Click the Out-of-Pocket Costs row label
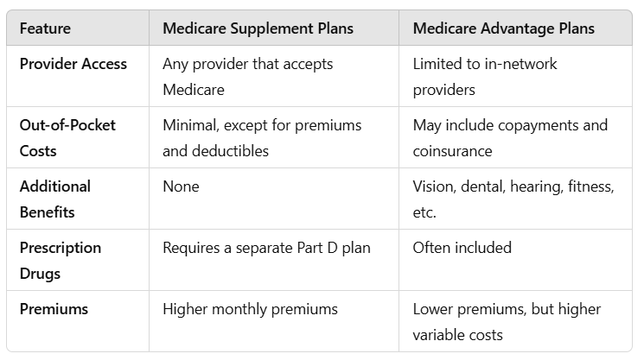644x360 pixels. [67, 138]
